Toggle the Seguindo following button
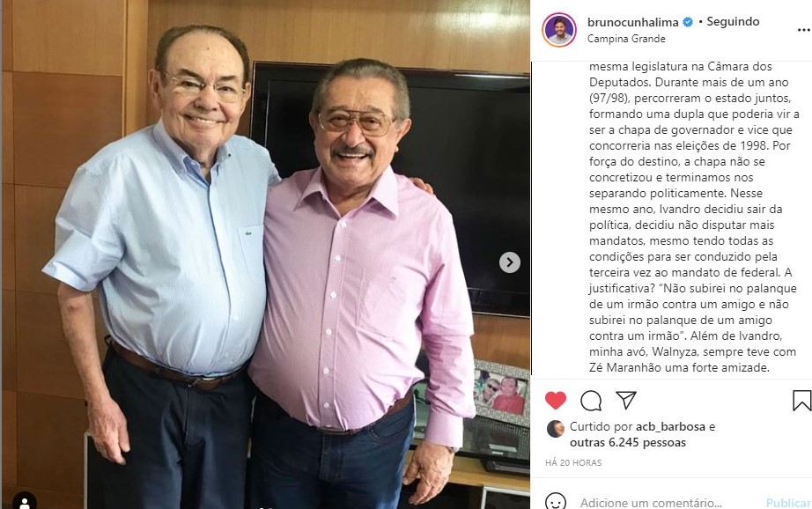This screenshot has width=812, height=509. 733,22
